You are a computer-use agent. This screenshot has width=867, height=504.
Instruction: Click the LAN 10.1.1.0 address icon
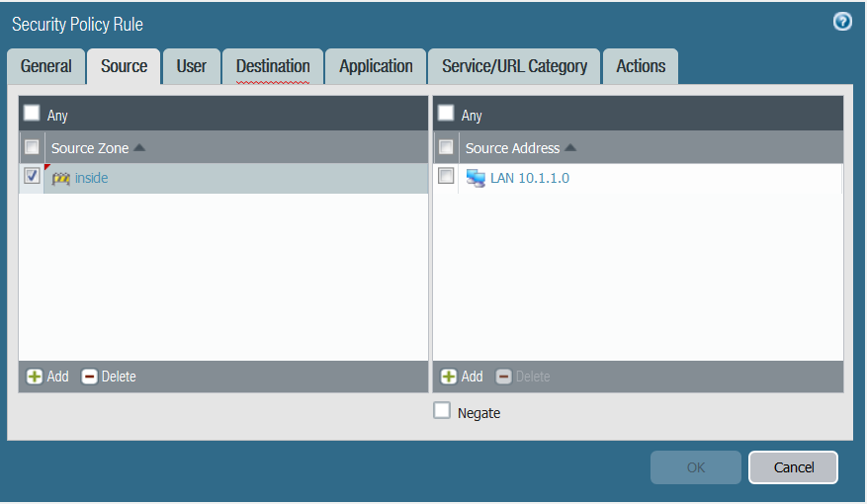tap(476, 178)
